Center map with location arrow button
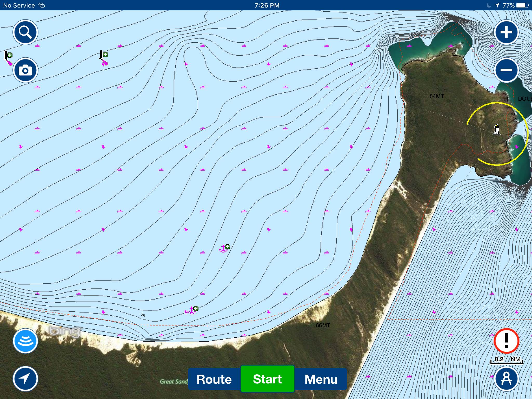The width and height of the screenshot is (532, 399). click(25, 379)
